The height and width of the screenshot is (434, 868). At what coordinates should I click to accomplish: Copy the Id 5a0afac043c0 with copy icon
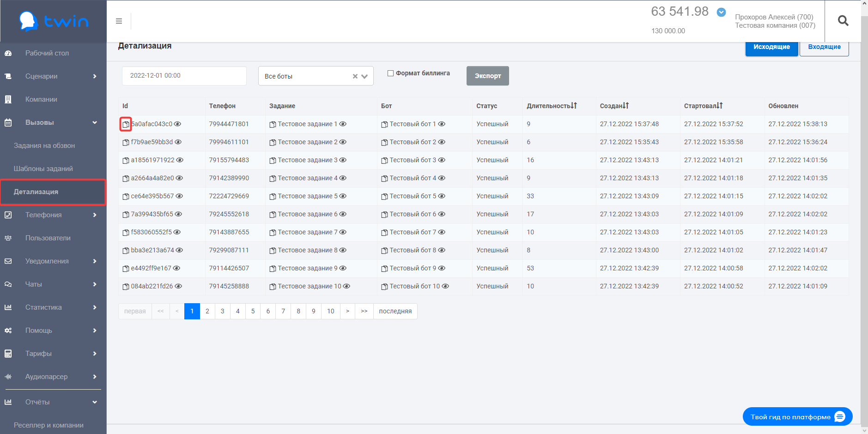(x=126, y=124)
